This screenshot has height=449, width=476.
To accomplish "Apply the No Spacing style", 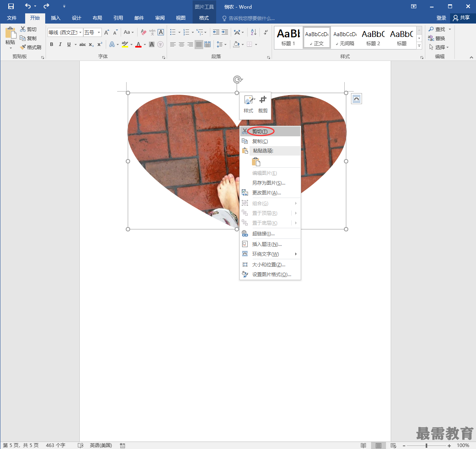I will (345, 38).
